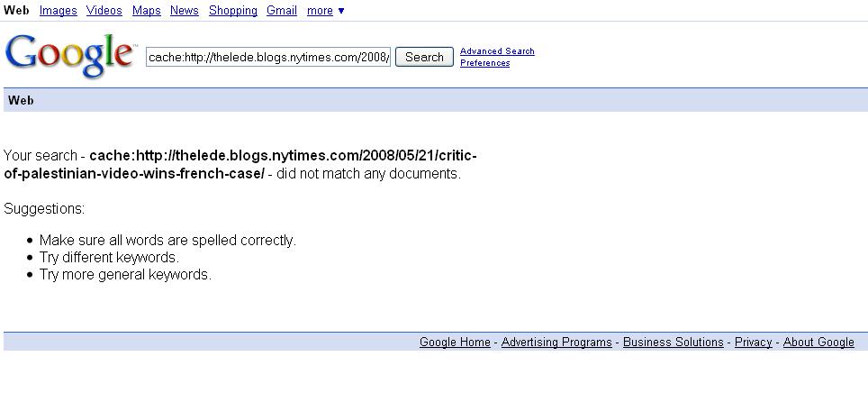Click the bold cache URL query text

pos(240,165)
